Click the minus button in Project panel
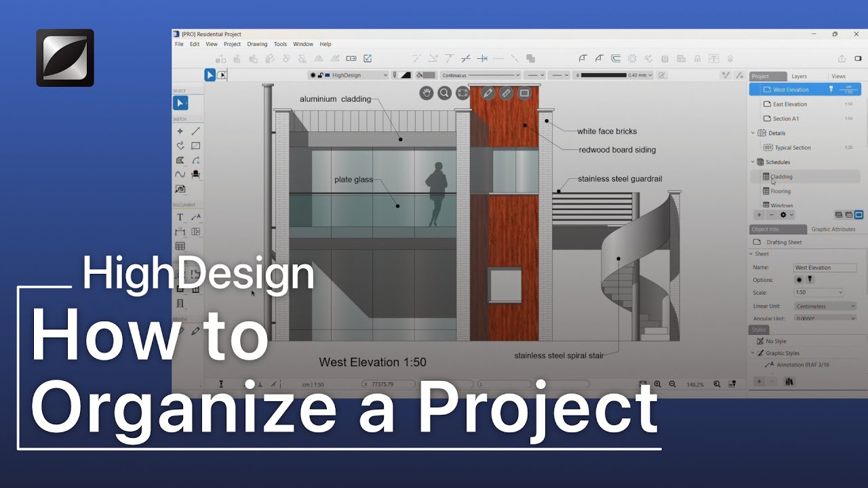 pyautogui.click(x=771, y=215)
